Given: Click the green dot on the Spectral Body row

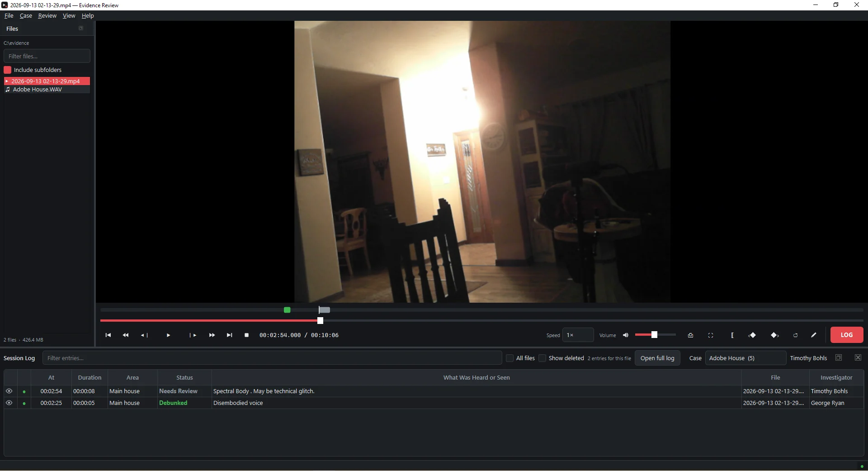Looking at the screenshot, I should (24, 391).
